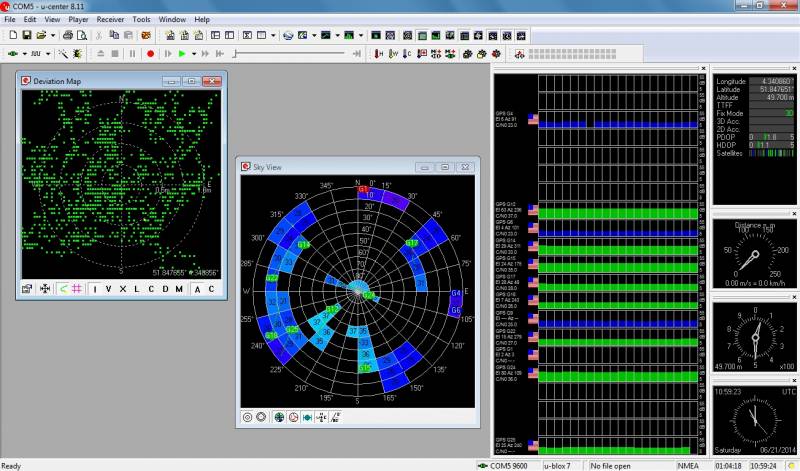Expand dropdown next to the table view icon
Image resolution: width=800 pixels, height=471 pixels.
click(x=273, y=36)
